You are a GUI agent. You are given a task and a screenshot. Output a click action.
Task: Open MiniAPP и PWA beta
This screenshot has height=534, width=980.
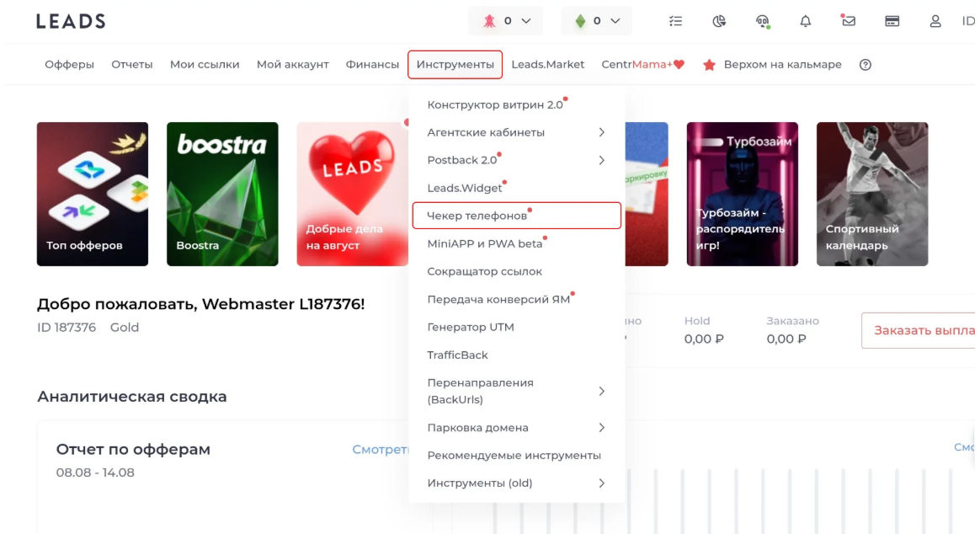[484, 244]
